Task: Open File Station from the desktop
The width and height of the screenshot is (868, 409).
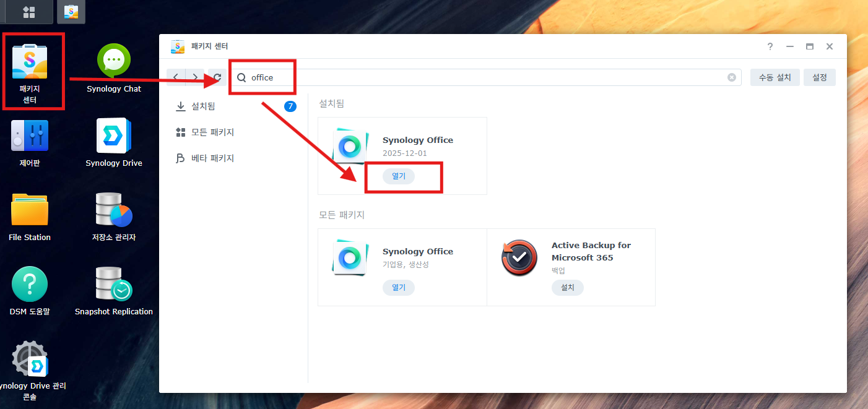Action: 30,209
